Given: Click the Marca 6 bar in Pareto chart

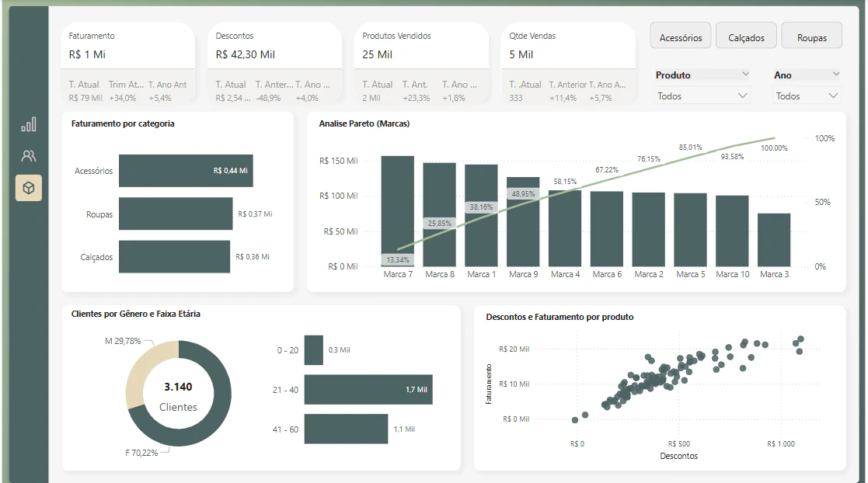Looking at the screenshot, I should (x=607, y=229).
